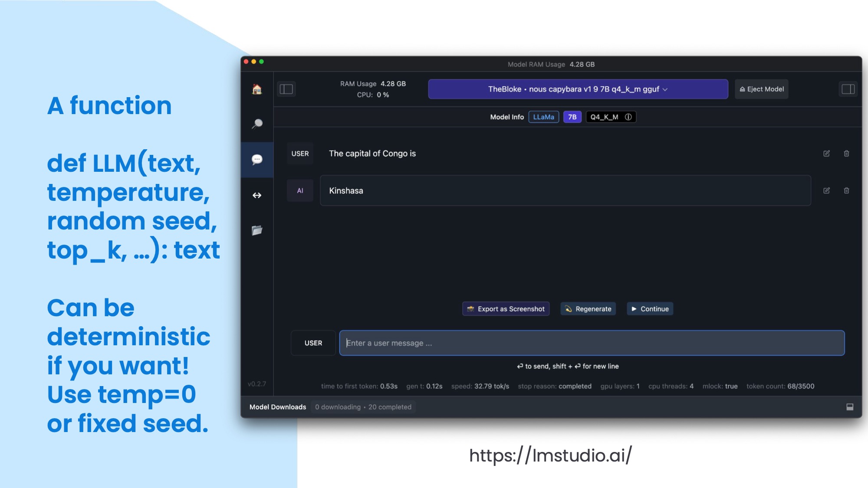Click the Regenerate button
This screenshot has height=488, width=868.
pos(589,309)
